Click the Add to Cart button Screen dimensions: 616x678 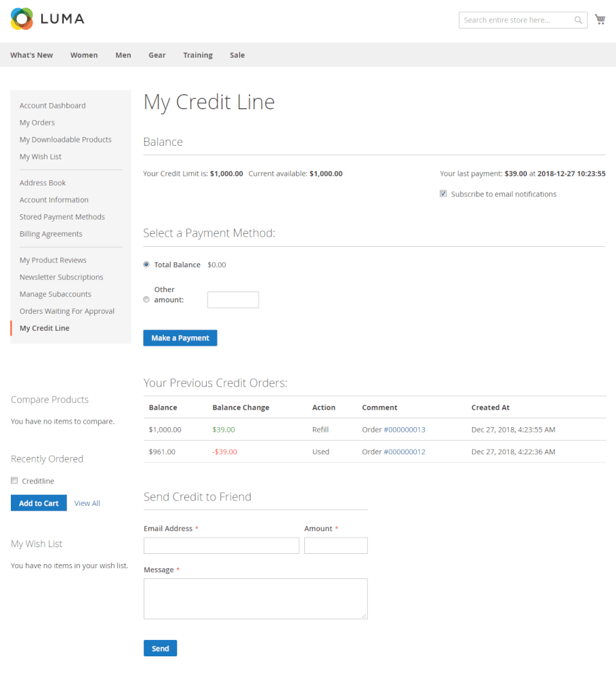(x=39, y=503)
